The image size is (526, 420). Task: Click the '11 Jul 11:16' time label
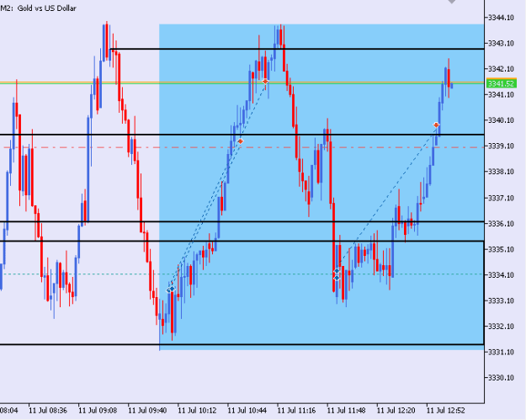point(296,411)
